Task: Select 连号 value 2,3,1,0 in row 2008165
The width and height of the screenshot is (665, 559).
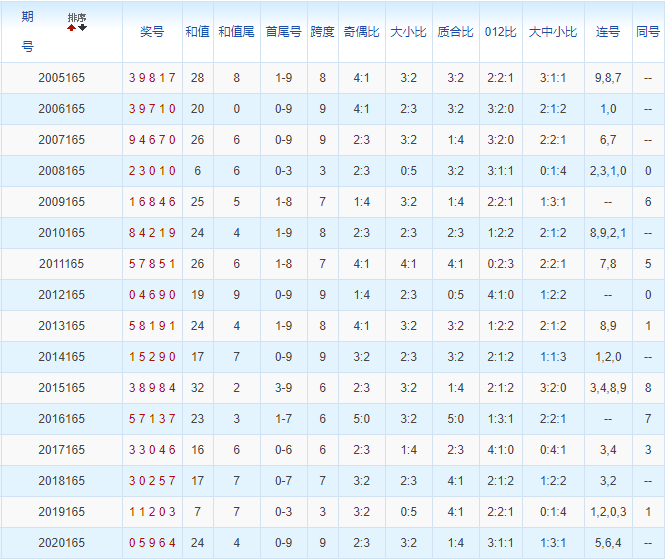Action: [608, 170]
